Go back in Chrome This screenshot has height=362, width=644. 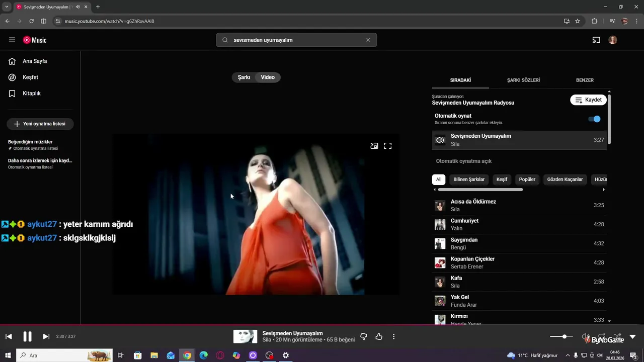click(x=8, y=21)
